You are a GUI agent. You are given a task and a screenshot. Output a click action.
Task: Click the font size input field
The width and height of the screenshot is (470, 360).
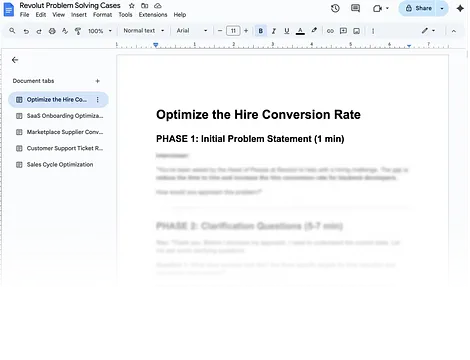click(233, 31)
